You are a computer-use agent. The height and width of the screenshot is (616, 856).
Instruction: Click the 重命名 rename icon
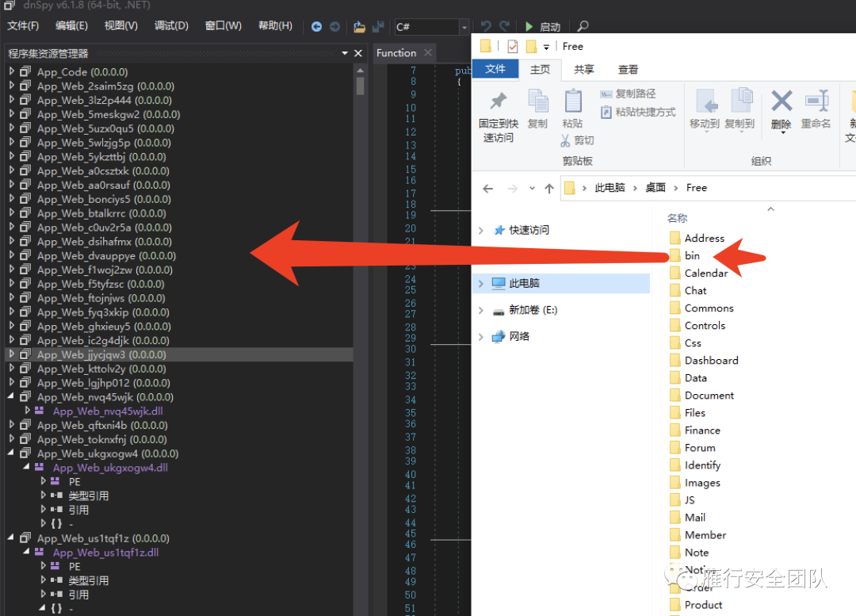point(816,101)
